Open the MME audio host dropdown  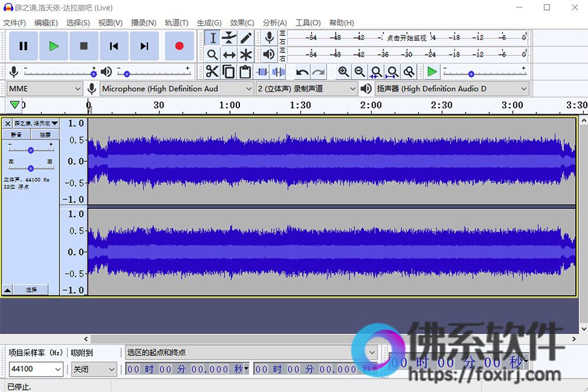[45, 89]
